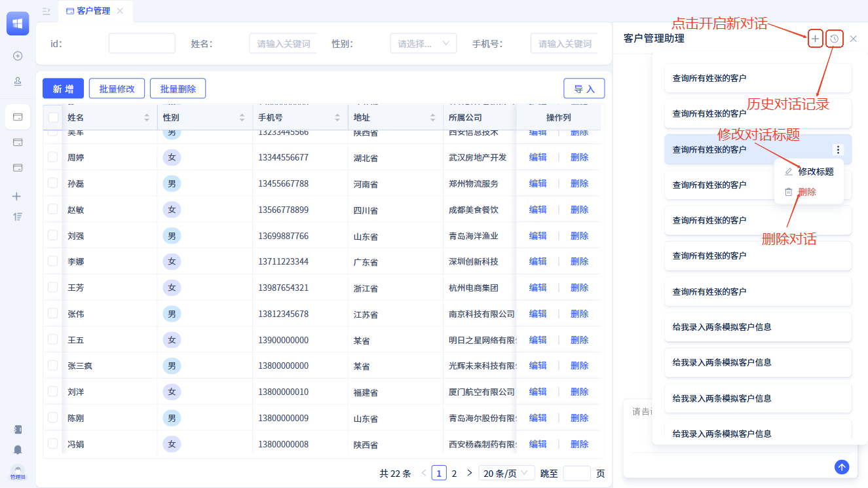Toggle sidebar collapse icon beside 客户管理 tab
Viewport: 868px width, 488px height.
click(47, 11)
